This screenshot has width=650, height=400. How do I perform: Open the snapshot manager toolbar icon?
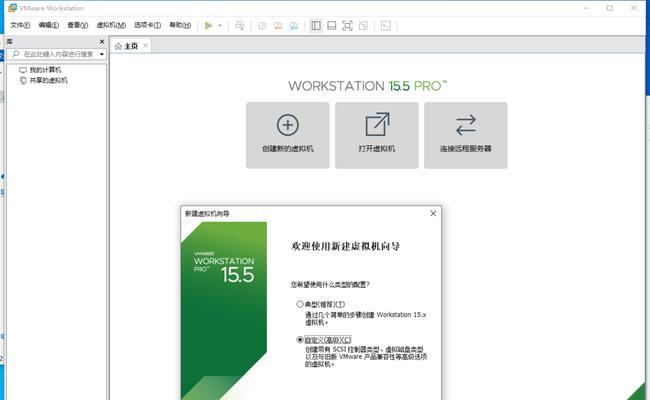294,26
